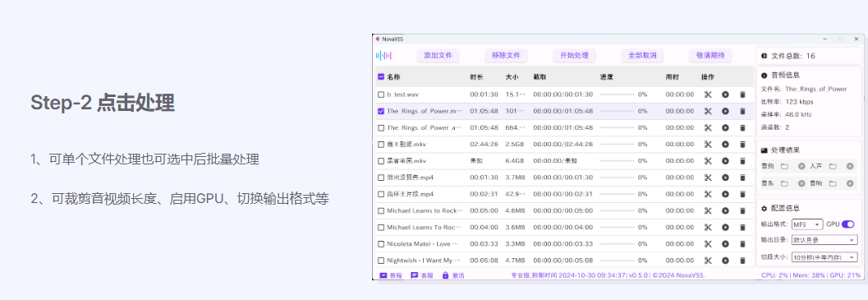Play the 人声 result
Viewport: 868px width, 300px height.
pyautogui.click(x=850, y=166)
